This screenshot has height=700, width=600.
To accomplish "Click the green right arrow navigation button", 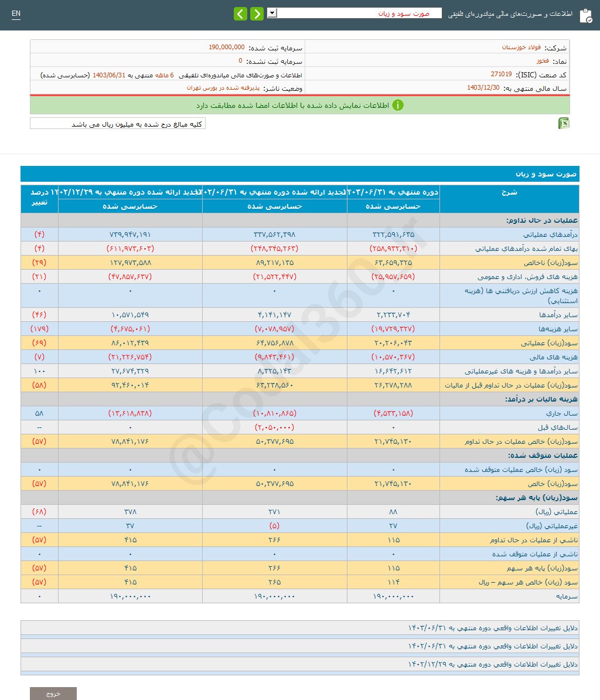I will point(257,13).
